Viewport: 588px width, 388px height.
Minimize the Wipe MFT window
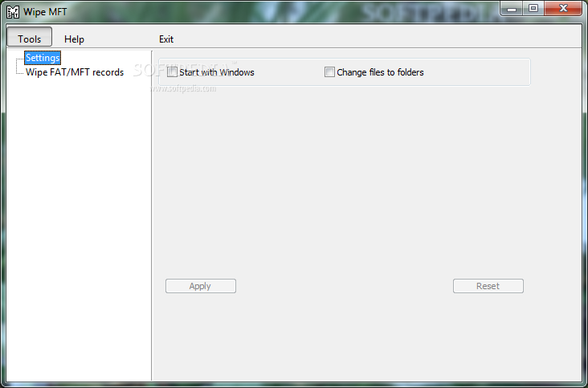(512, 8)
